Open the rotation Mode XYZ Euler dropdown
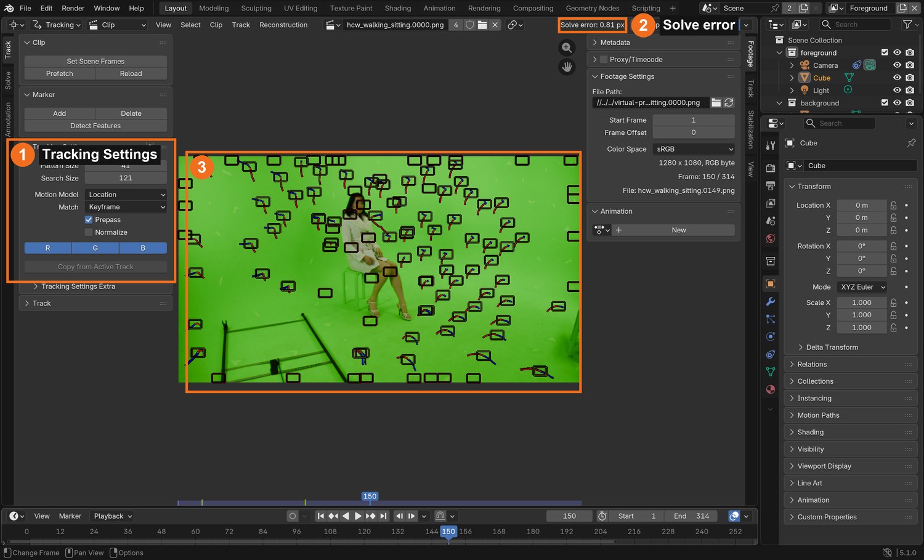 [863, 287]
